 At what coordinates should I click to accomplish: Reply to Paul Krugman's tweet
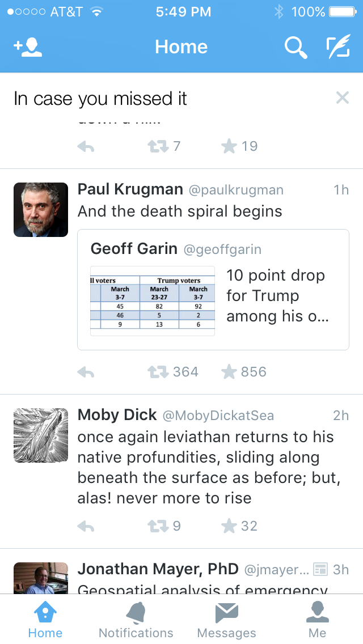(x=86, y=372)
